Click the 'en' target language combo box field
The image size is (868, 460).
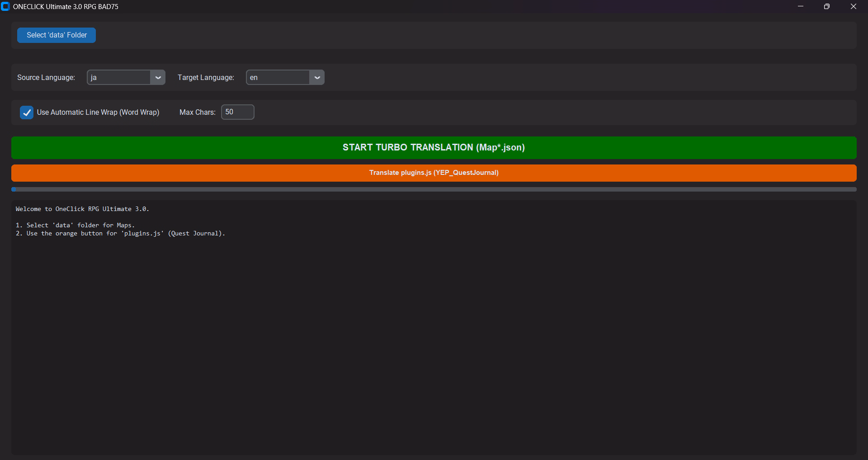tap(278, 78)
